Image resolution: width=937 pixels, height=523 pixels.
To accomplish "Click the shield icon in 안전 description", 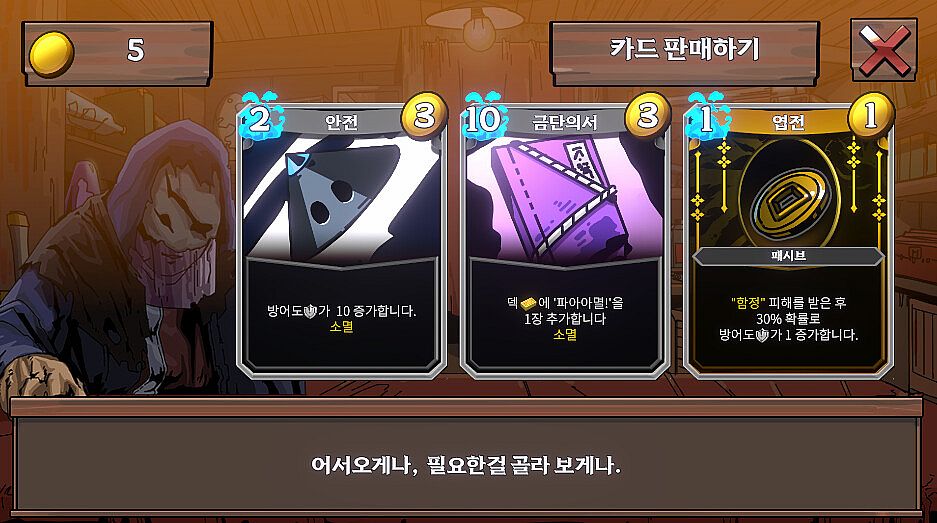I will tap(310, 311).
